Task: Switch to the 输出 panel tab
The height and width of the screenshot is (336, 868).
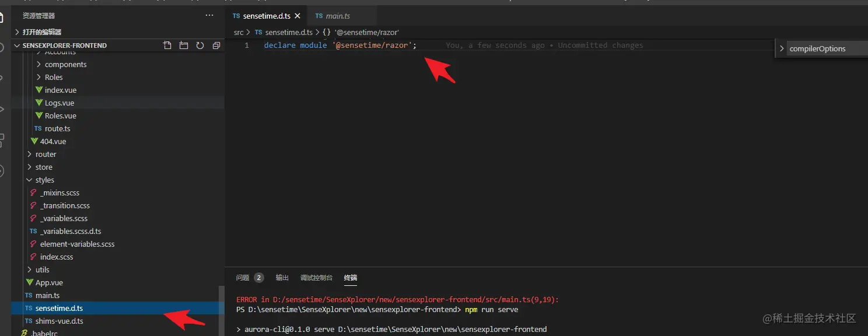Action: click(x=282, y=278)
